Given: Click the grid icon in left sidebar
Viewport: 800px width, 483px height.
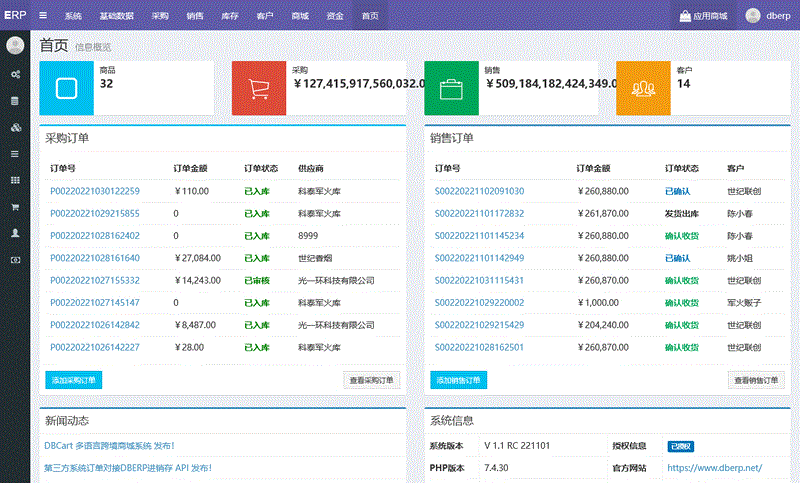Looking at the screenshot, I should coord(14,180).
